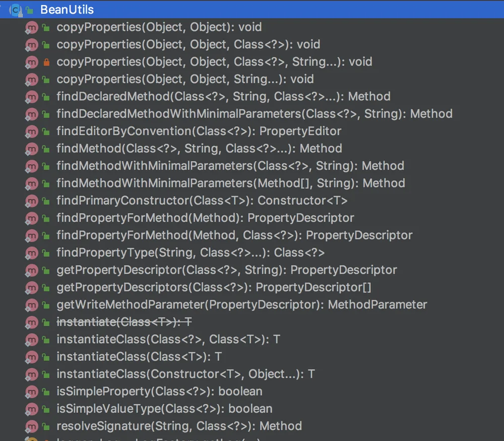Image resolution: width=504 pixels, height=441 pixels.
Task: Select copyProperties(Object, Object, String...) method
Action: [x=185, y=79]
